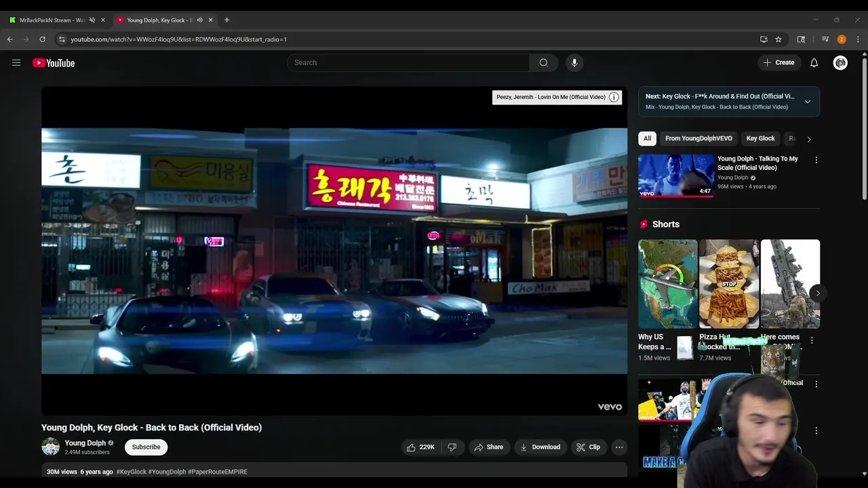Switch to MrBackPackN Stream tab

[52, 20]
